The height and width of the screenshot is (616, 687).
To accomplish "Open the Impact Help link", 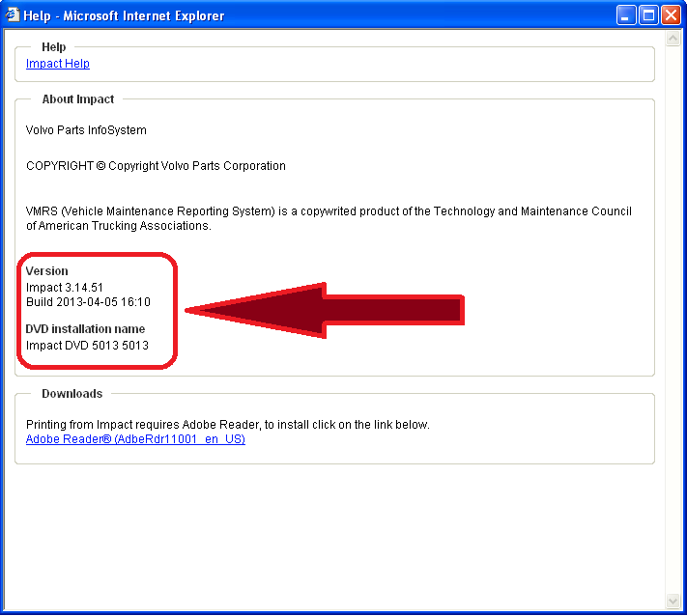I will click(58, 64).
